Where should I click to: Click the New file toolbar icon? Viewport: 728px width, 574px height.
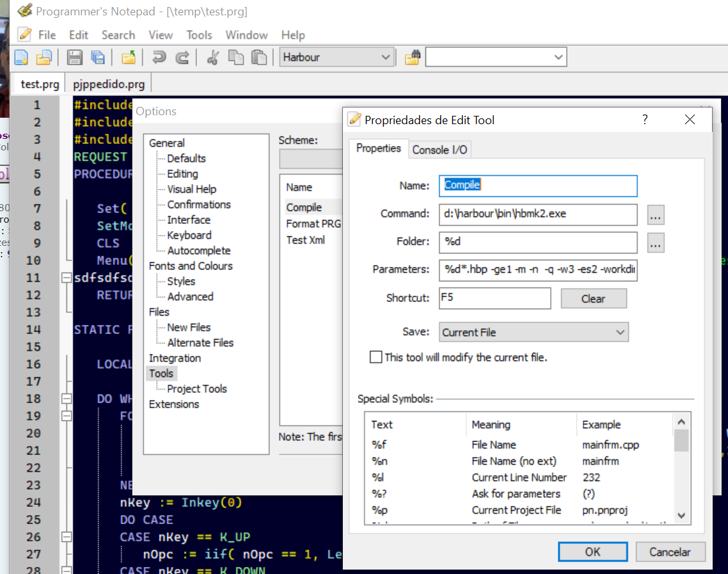[21, 58]
